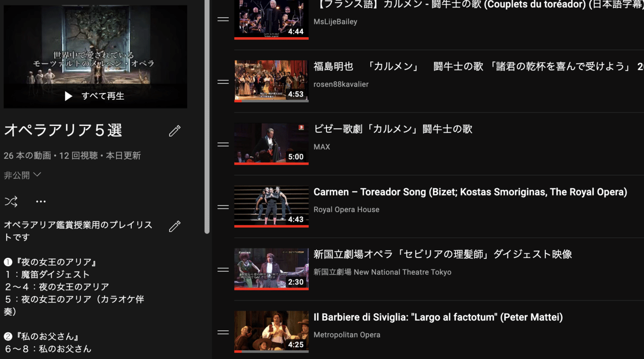Open the Royal Opera House channel page
The height and width of the screenshot is (359, 644).
tap(346, 209)
